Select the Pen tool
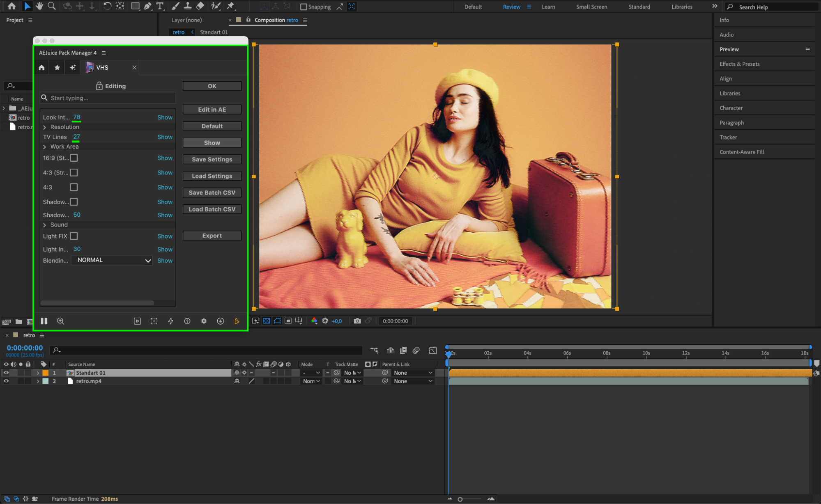 [147, 6]
